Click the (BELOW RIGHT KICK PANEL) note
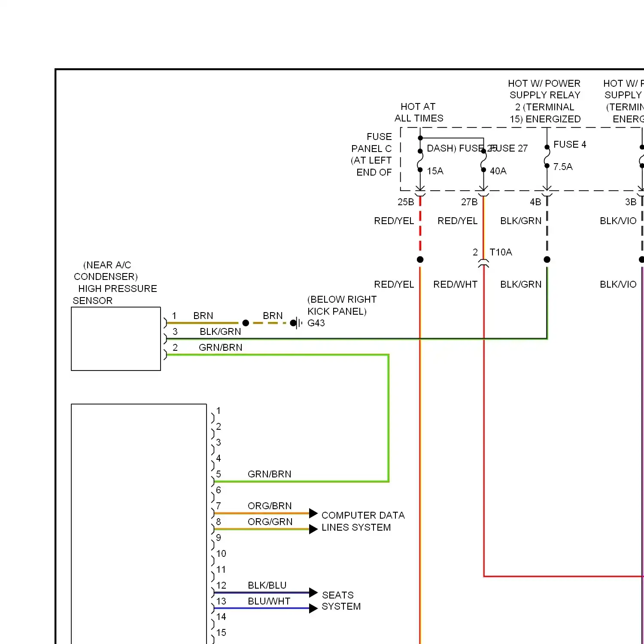The width and height of the screenshot is (644, 644). coord(342,305)
